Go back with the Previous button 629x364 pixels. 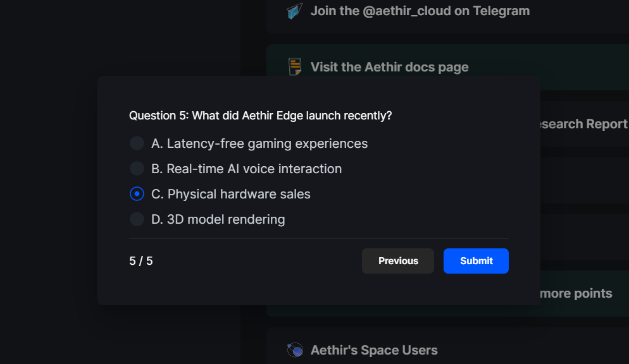click(398, 261)
